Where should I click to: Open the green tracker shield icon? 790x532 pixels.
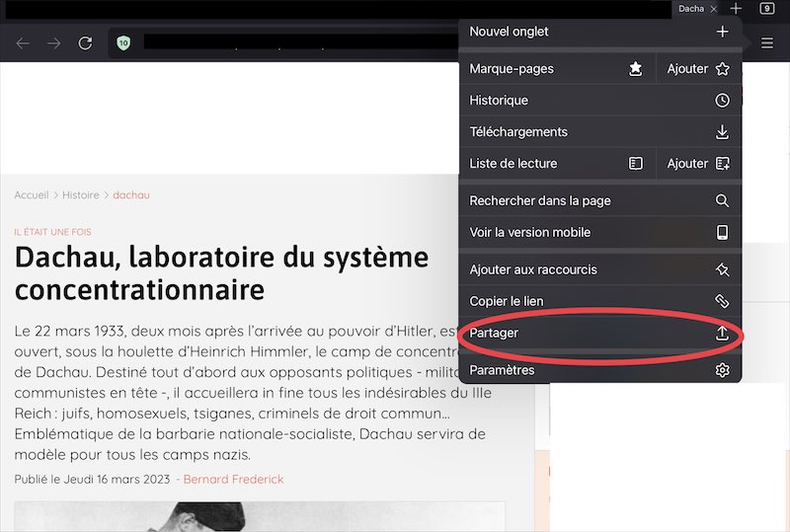(123, 43)
